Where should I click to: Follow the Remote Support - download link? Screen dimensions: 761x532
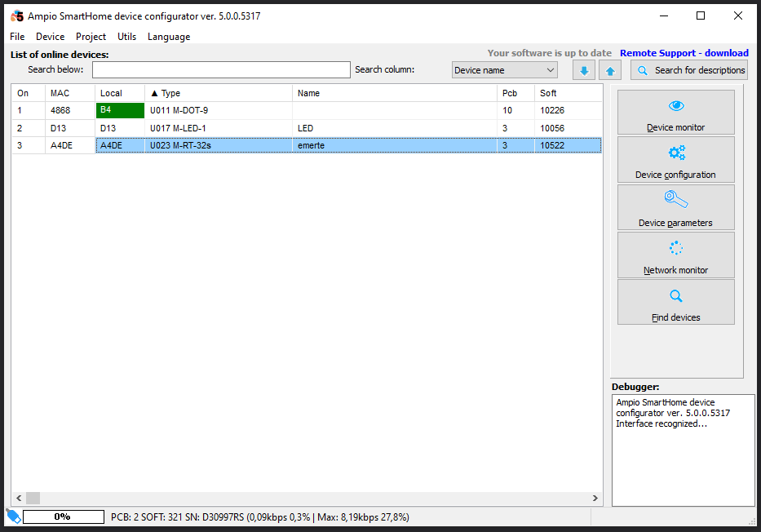[x=684, y=53]
